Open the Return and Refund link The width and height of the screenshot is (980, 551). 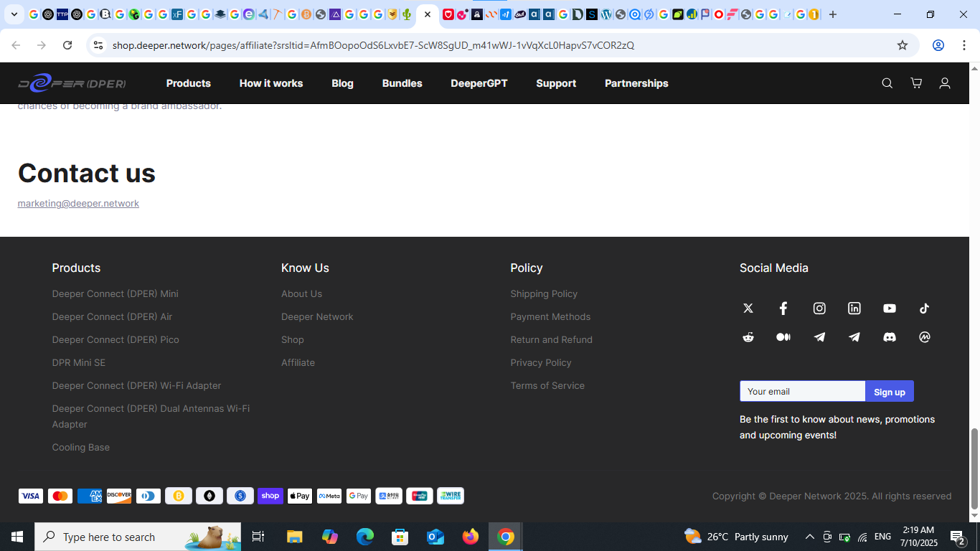click(552, 339)
